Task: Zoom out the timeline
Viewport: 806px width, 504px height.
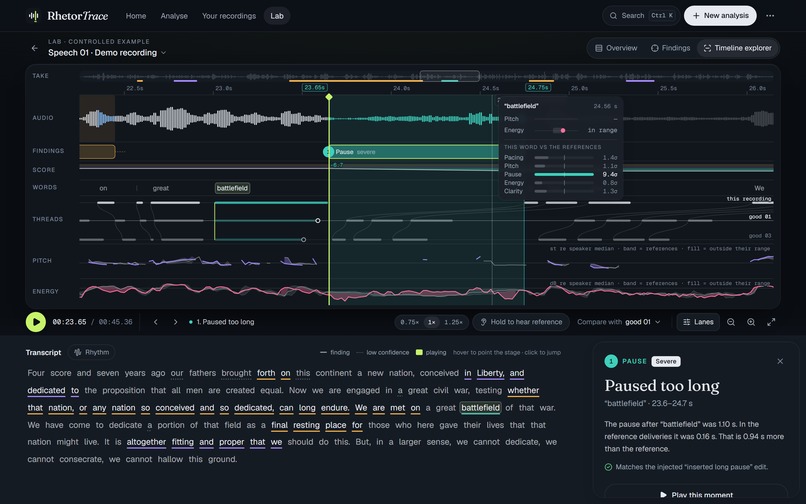Action: 730,322
